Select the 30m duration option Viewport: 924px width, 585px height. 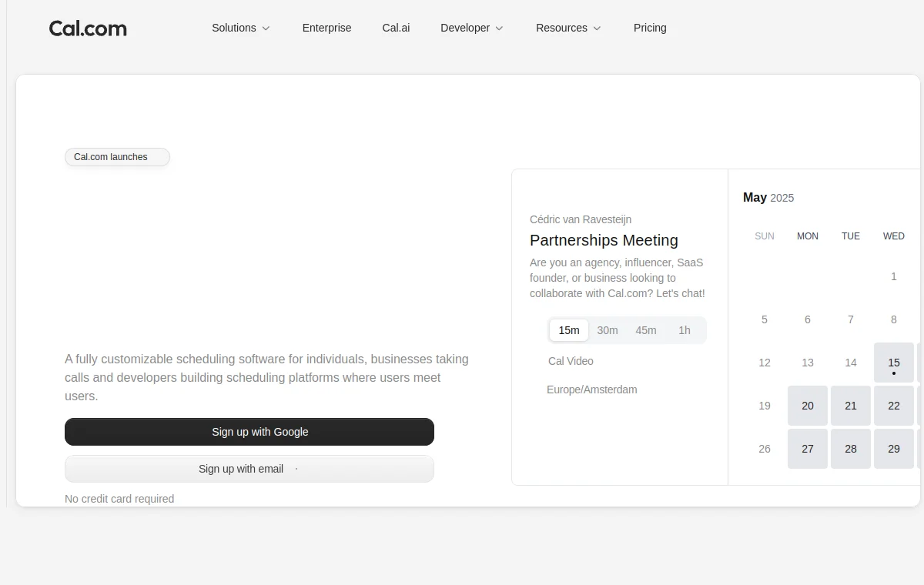tap(608, 330)
